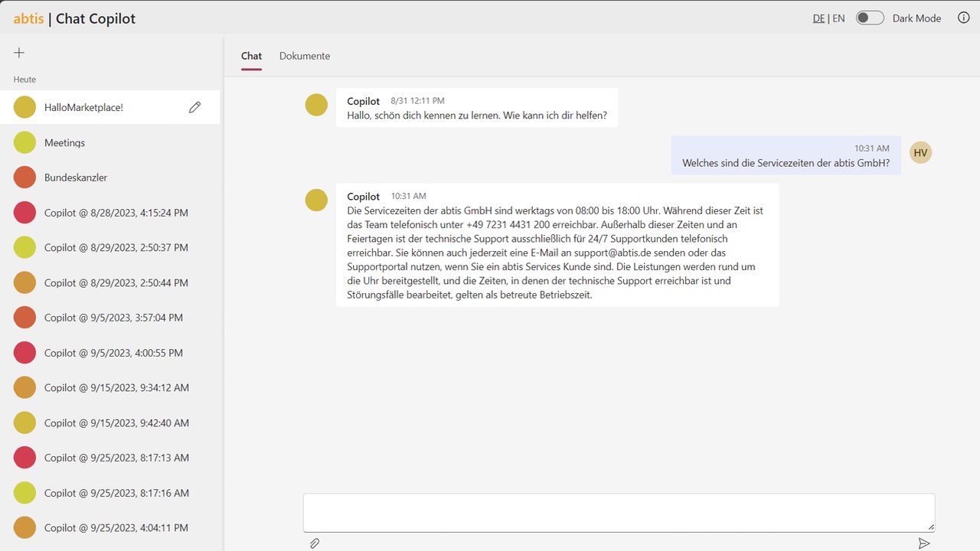Viewport: 980px width, 551px height.
Task: Open chat Copilot @ 9/5/2023, 4:00:55 PM
Action: 109,353
